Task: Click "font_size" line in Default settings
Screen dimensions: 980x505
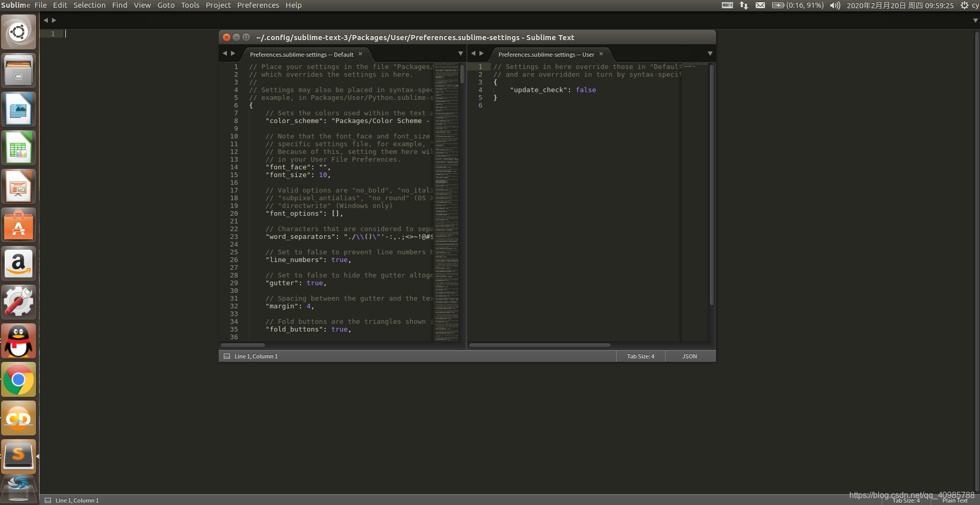Action: [298, 175]
